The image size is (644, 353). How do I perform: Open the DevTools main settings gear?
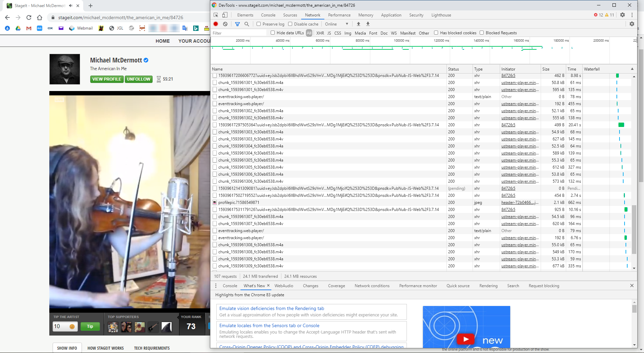click(623, 15)
